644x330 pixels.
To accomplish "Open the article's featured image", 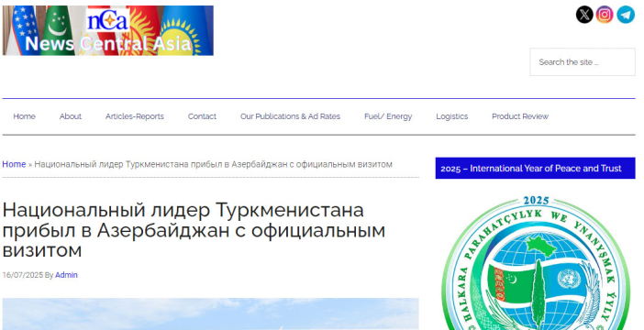I will coord(211,314).
